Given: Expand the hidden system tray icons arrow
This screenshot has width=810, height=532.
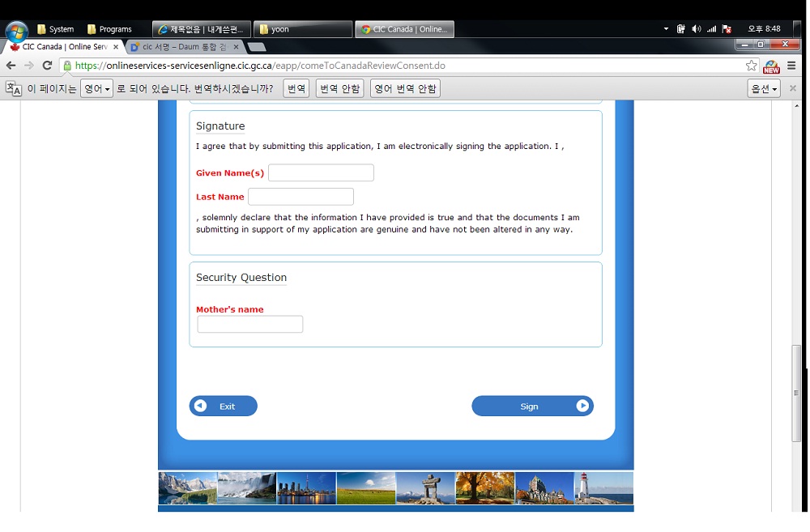Looking at the screenshot, I should coord(666,29).
